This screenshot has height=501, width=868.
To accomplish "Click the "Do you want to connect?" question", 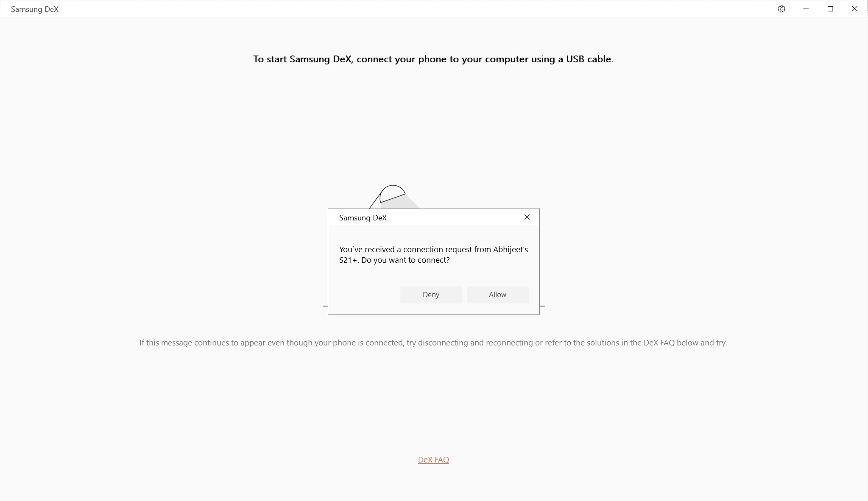I will [405, 260].
